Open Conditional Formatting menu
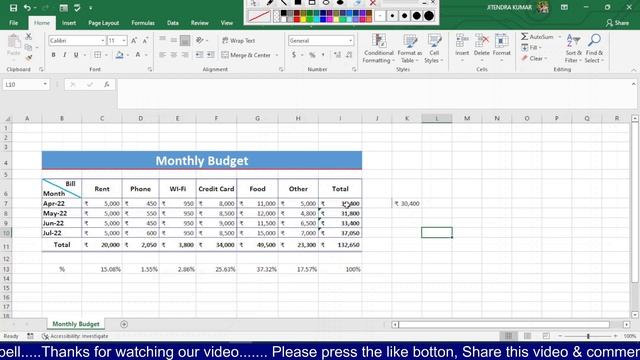 click(x=379, y=48)
